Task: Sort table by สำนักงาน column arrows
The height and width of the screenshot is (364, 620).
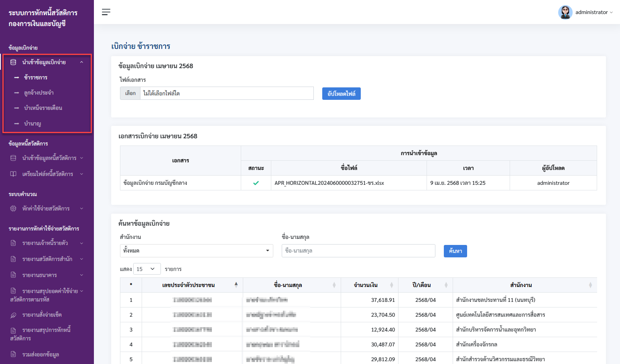Action: coord(590,285)
